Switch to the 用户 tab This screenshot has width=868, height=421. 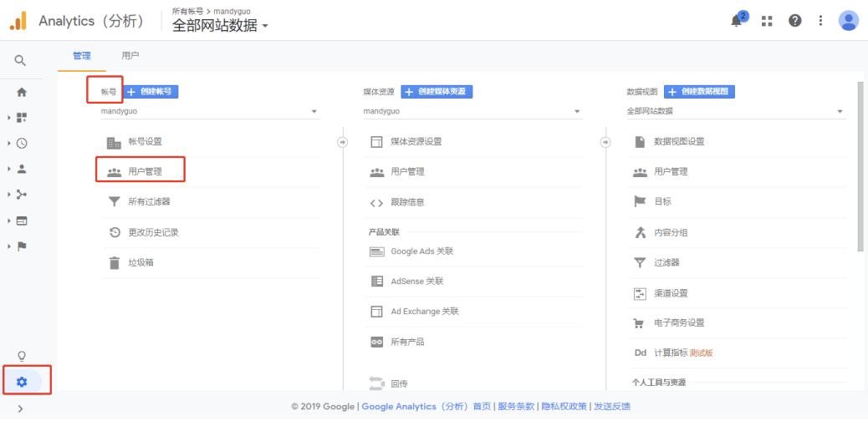[130, 56]
